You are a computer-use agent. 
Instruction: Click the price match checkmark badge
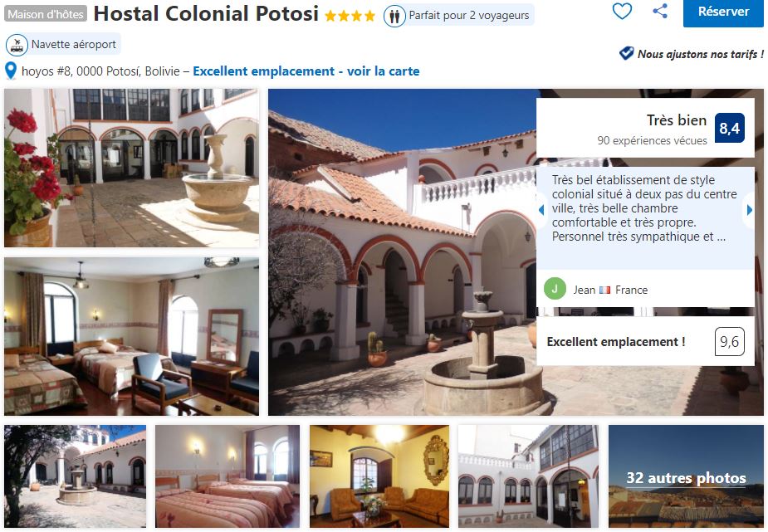tap(626, 53)
